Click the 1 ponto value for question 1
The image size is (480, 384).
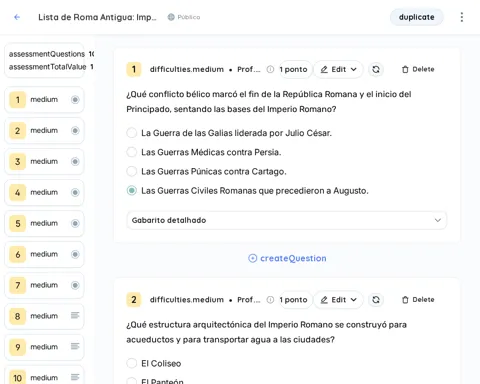point(293,69)
